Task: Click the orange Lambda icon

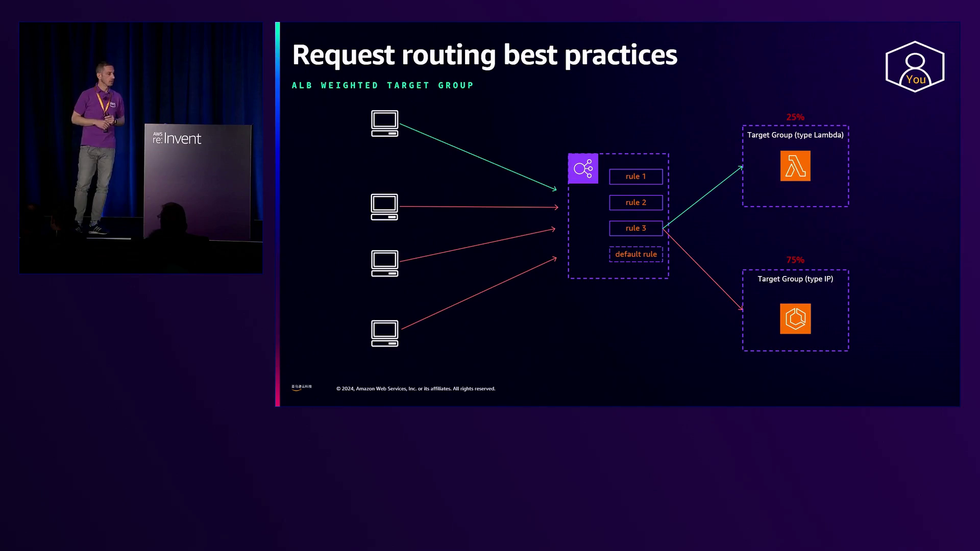Action: (795, 166)
